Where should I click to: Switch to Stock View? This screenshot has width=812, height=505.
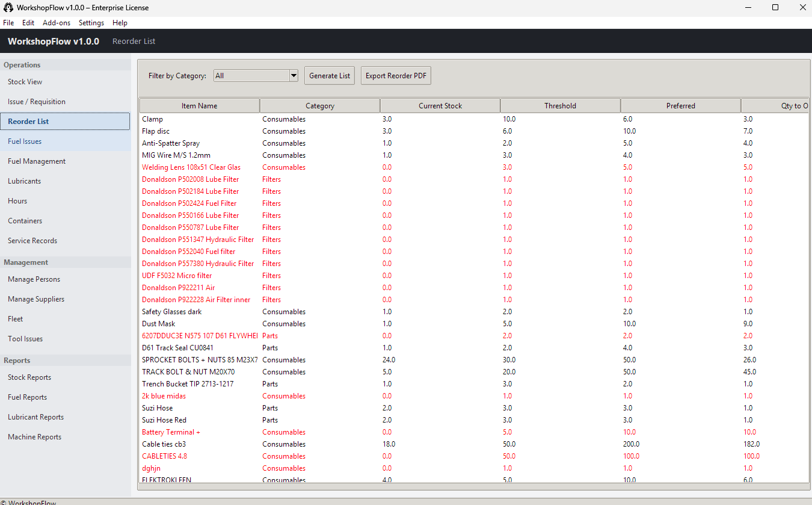[25, 81]
